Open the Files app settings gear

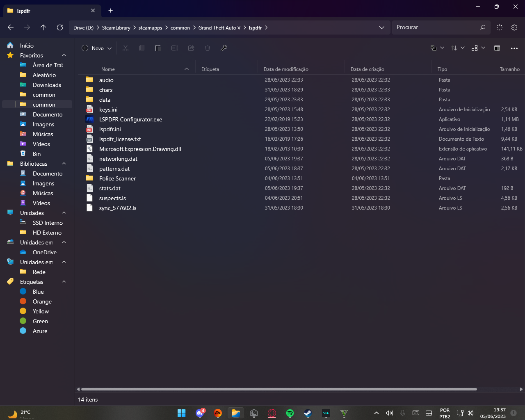514,27
